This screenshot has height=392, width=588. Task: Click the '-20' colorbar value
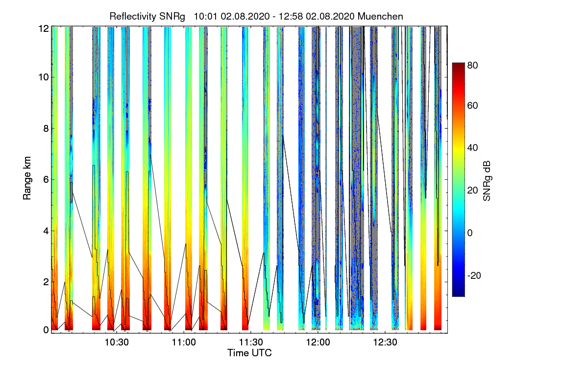(474, 275)
